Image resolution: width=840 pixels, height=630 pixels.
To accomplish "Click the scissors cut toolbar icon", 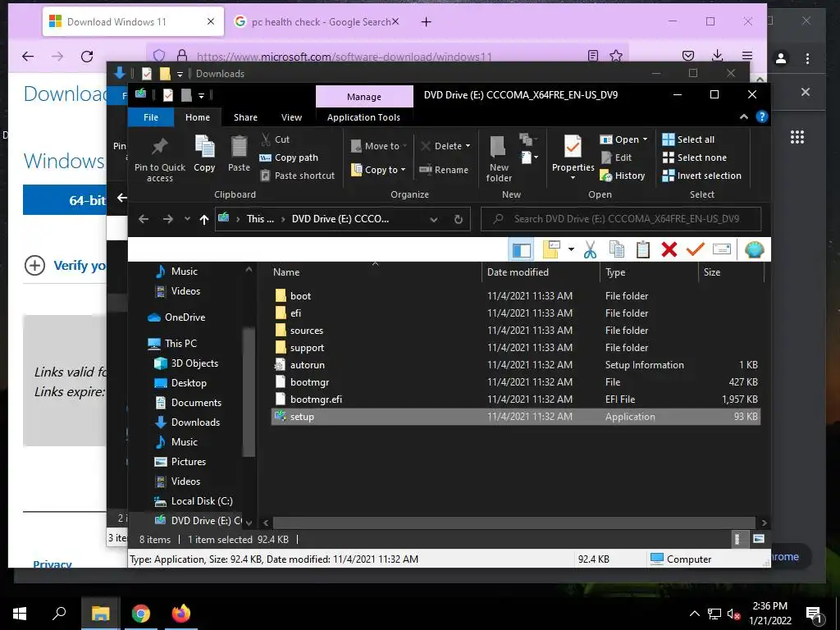I will click(591, 249).
